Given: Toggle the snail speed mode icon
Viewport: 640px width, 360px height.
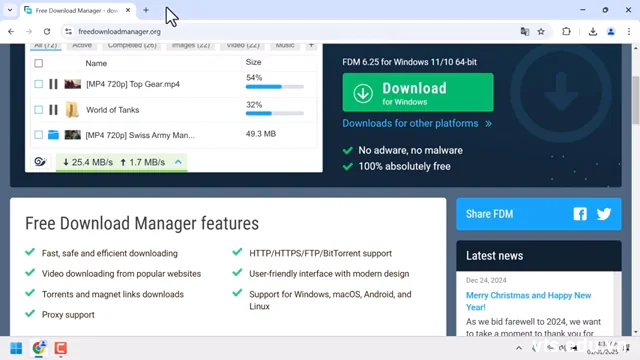Looking at the screenshot, I should 40,162.
